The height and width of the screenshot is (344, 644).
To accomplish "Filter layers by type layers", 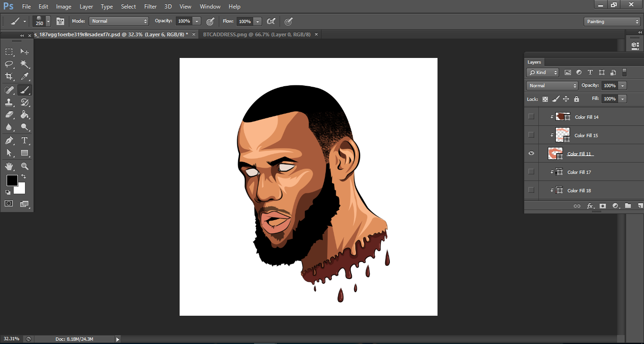I will point(590,73).
